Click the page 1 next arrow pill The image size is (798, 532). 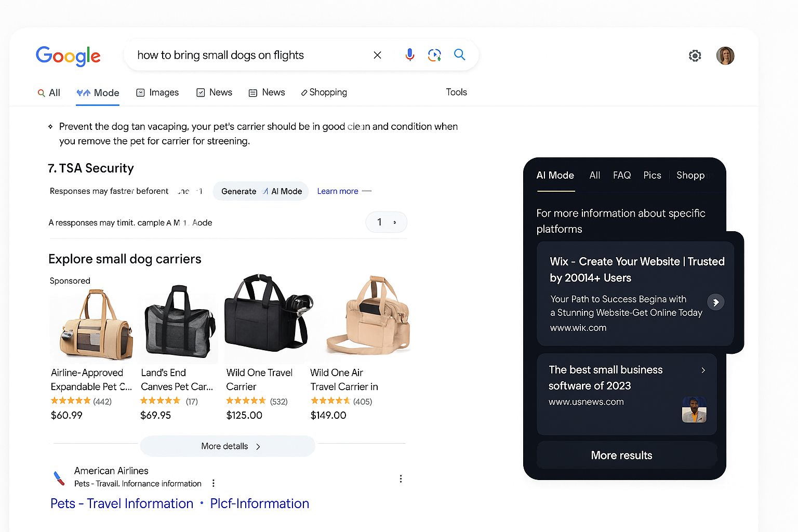coord(386,222)
